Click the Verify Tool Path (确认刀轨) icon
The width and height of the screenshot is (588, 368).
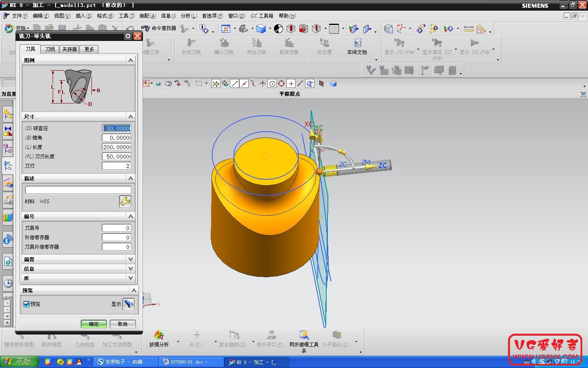tap(224, 43)
